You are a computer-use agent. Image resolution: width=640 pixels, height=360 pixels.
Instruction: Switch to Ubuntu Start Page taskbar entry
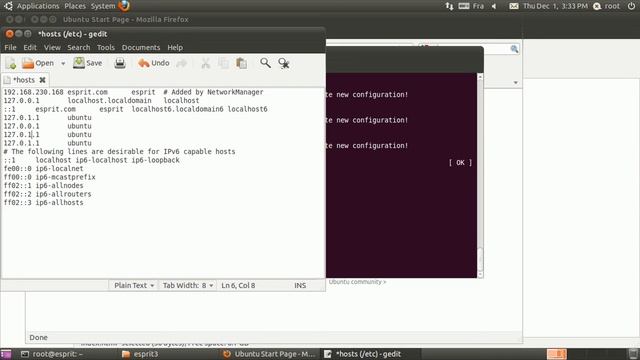[x=269, y=354]
